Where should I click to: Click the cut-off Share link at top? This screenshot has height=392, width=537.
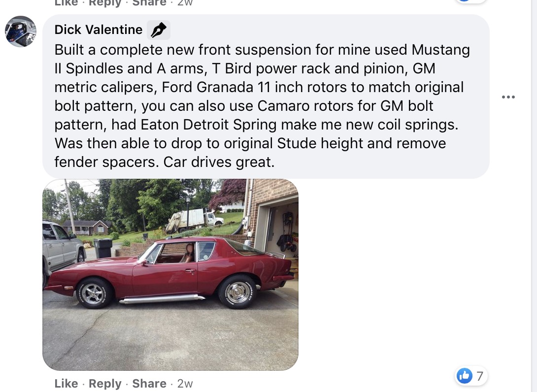149,2
